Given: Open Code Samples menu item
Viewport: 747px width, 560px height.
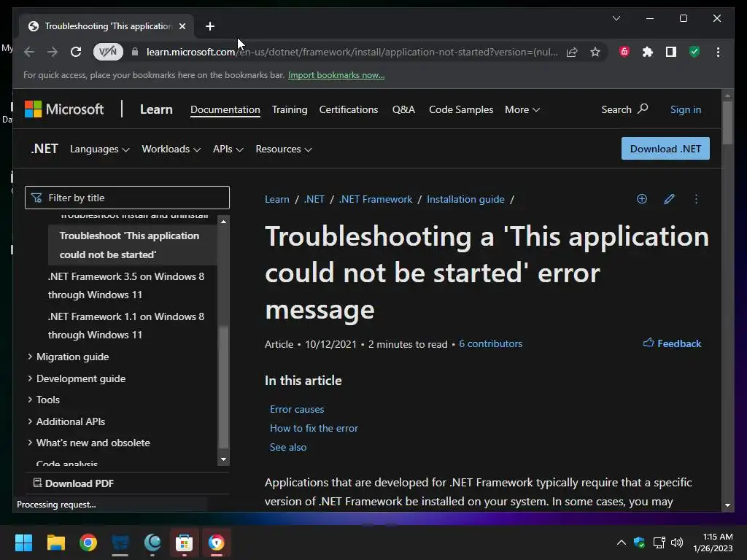Looking at the screenshot, I should pos(461,109).
